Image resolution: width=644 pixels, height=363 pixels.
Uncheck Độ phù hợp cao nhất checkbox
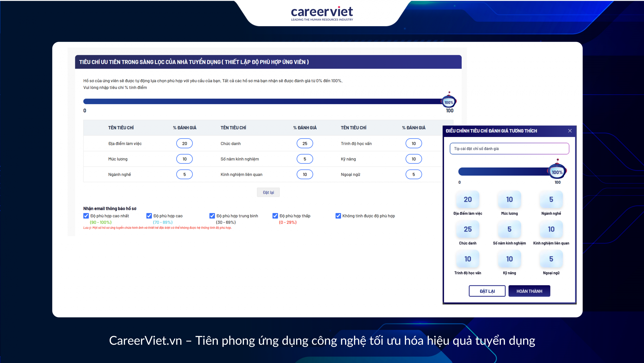click(86, 216)
